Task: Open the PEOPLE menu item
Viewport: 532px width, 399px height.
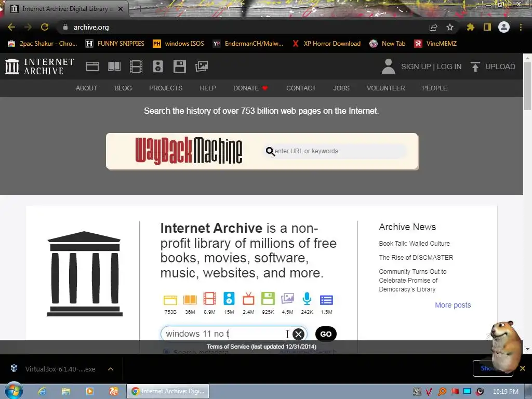Action: tap(435, 88)
